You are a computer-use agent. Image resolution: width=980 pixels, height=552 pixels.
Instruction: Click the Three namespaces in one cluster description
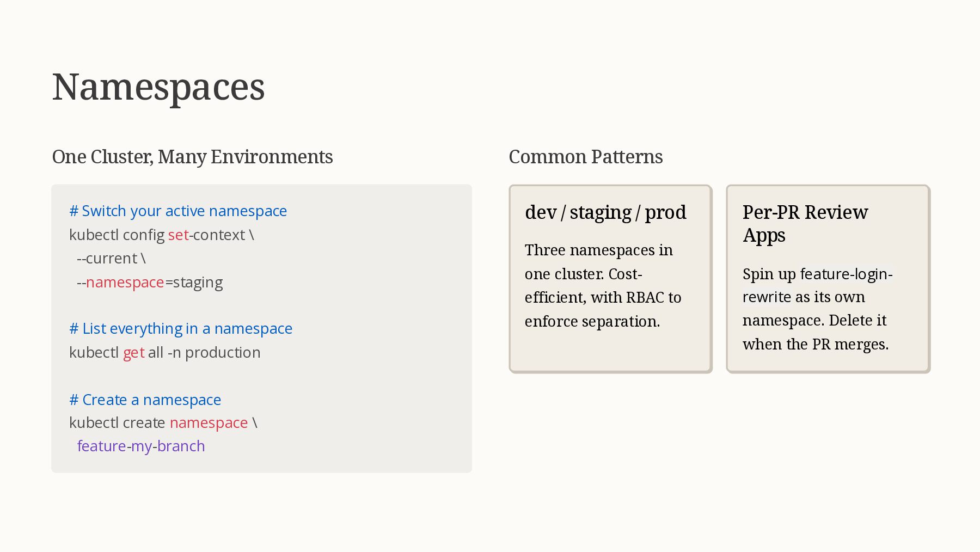point(603,286)
